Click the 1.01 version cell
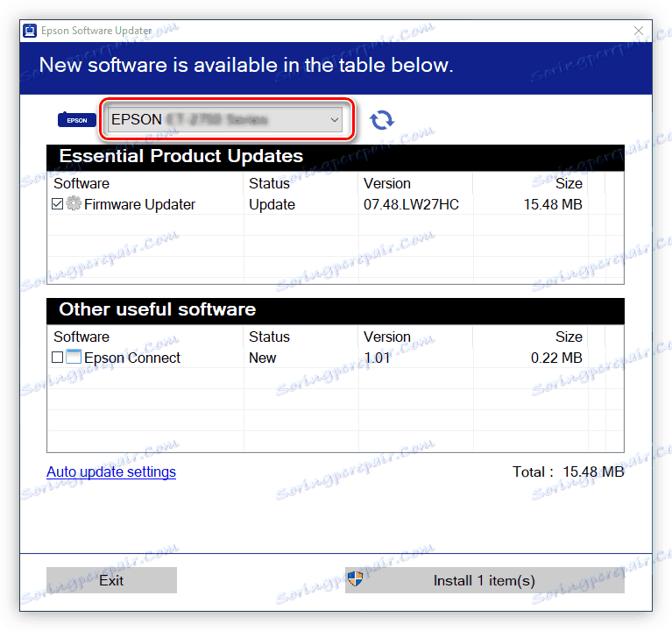This screenshot has width=672, height=631. 377,358
